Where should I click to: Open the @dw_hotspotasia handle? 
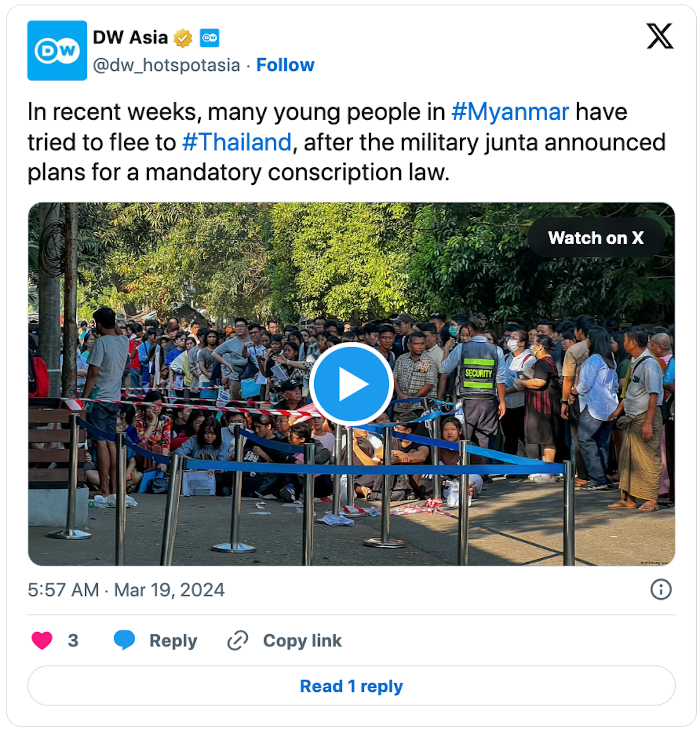tap(166, 65)
